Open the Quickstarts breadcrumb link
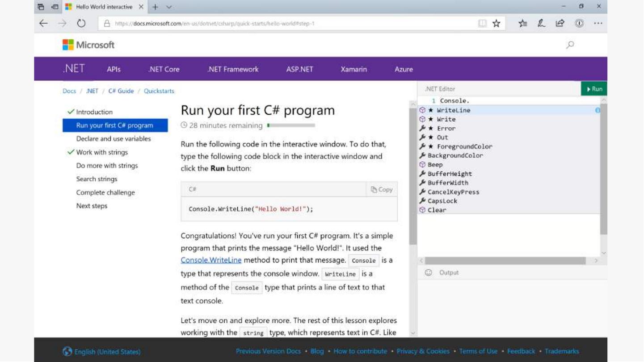The height and width of the screenshot is (362, 644). coord(159,91)
